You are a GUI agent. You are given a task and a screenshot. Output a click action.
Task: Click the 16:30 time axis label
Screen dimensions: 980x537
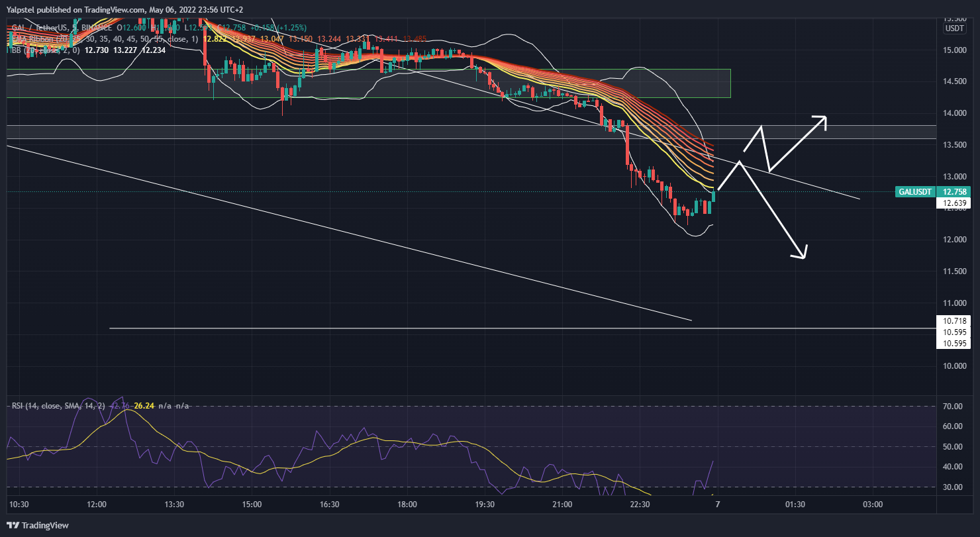[x=329, y=505]
